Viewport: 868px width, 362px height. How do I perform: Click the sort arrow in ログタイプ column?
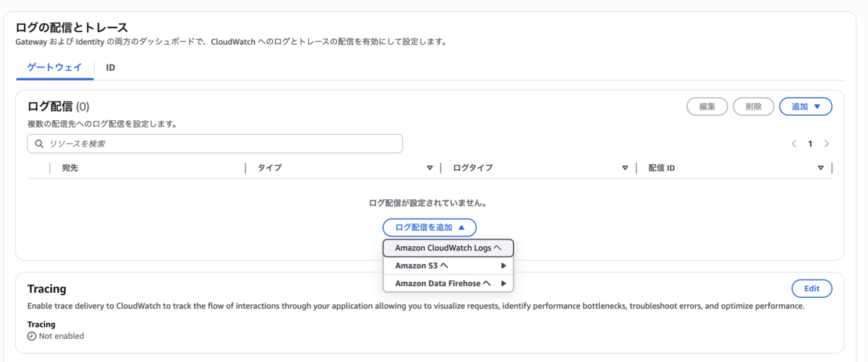(625, 168)
